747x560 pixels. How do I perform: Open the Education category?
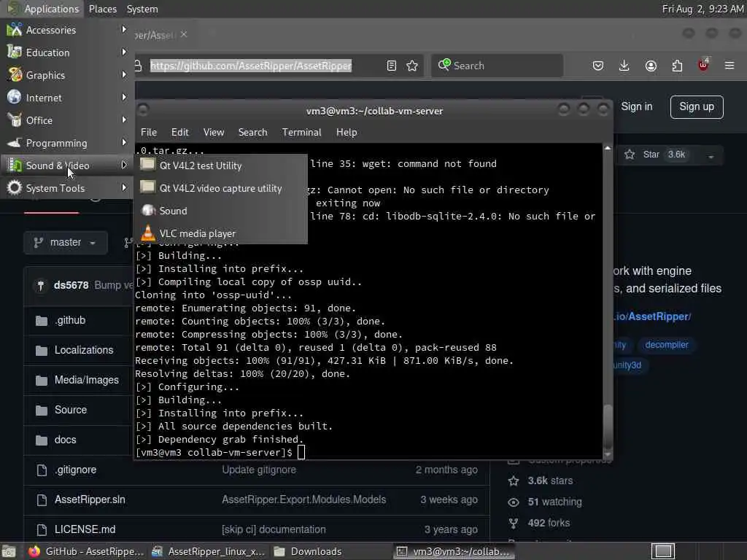point(66,52)
